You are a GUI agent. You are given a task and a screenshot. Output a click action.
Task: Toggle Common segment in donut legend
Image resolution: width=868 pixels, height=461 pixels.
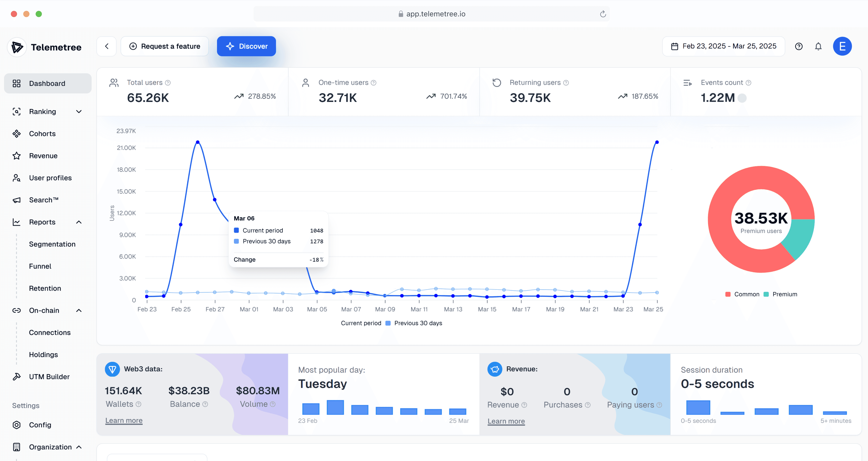point(742,294)
